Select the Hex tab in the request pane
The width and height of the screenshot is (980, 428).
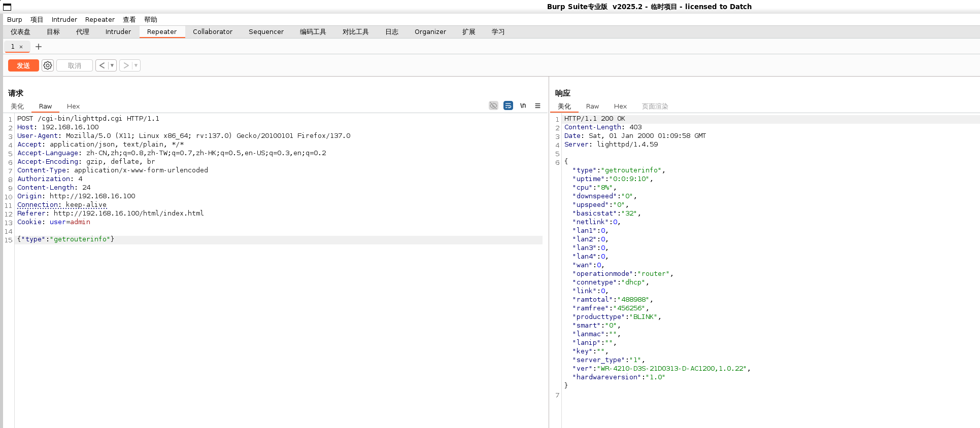[73, 106]
